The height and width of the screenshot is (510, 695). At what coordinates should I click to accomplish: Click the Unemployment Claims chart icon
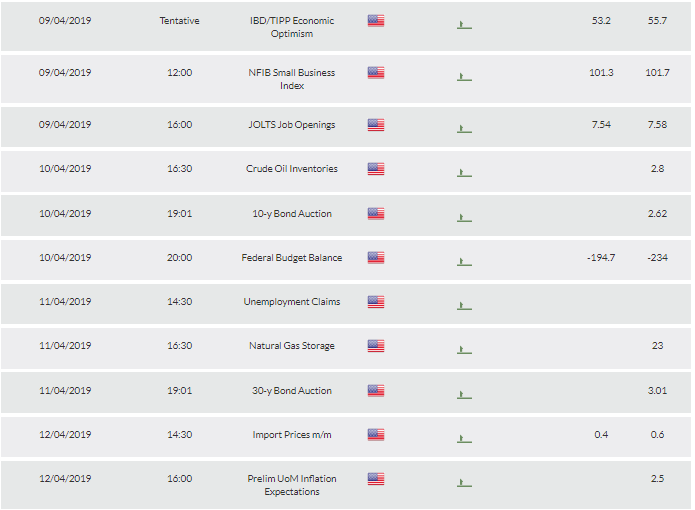[464, 306]
